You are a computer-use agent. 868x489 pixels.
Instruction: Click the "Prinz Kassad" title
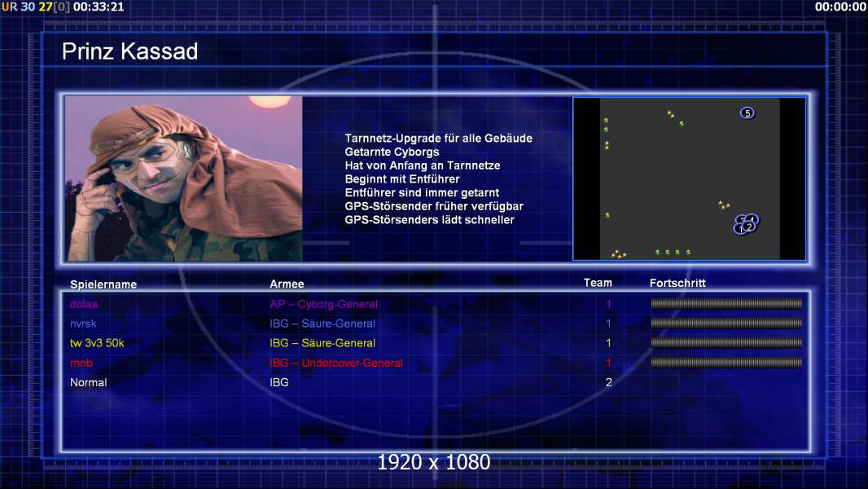[129, 51]
